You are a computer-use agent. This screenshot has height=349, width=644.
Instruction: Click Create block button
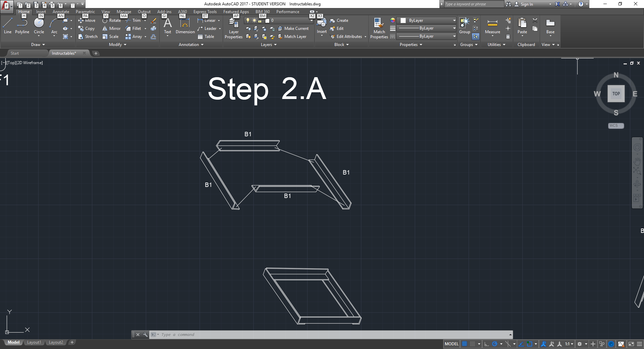click(339, 20)
